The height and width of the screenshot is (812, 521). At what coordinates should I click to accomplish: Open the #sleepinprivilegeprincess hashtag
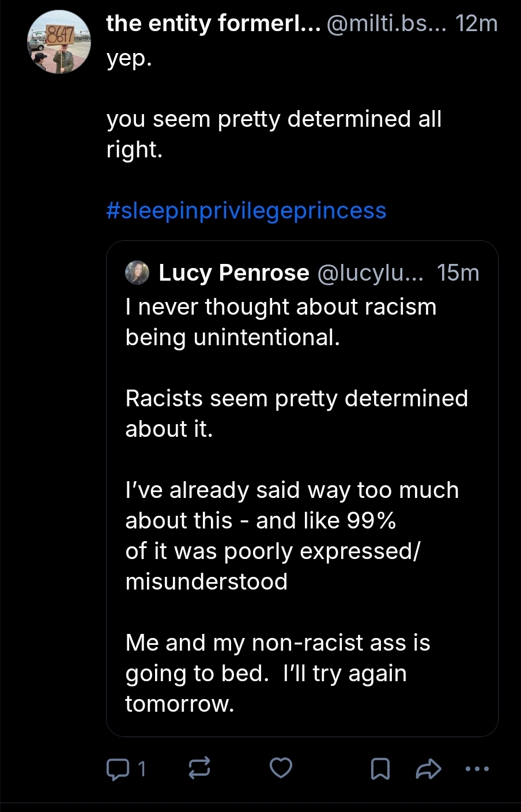[x=246, y=210]
